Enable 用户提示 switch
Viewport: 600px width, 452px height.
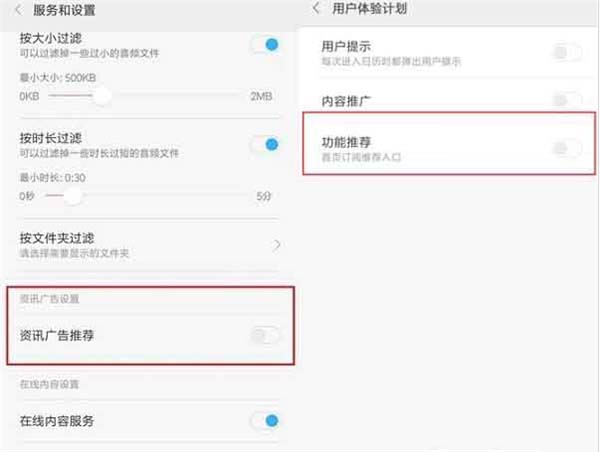tap(567, 52)
